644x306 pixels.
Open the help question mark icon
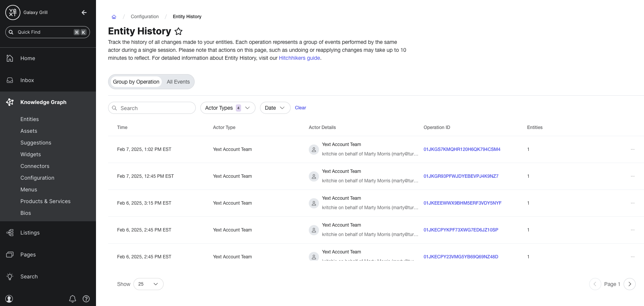[86, 299]
